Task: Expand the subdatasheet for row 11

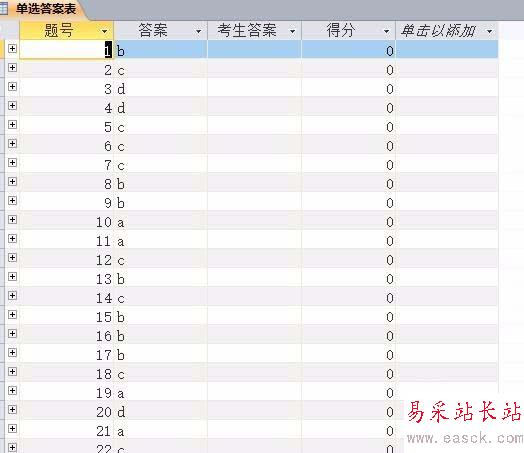Action: [12, 239]
